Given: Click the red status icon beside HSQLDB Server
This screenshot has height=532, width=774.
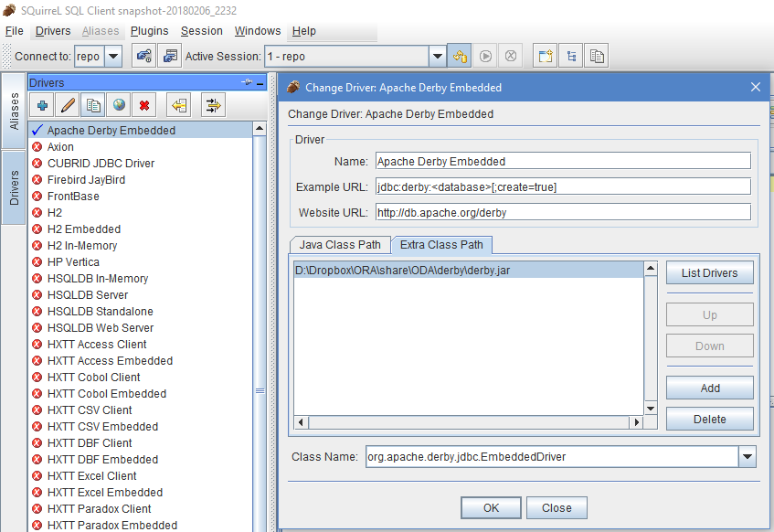Looking at the screenshot, I should point(37,295).
